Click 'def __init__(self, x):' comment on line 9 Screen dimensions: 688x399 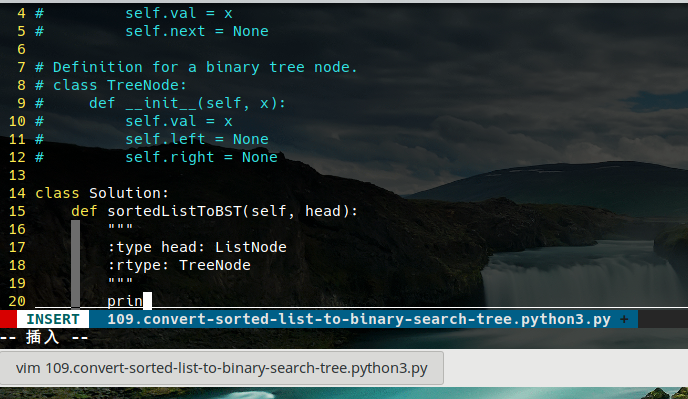187,103
